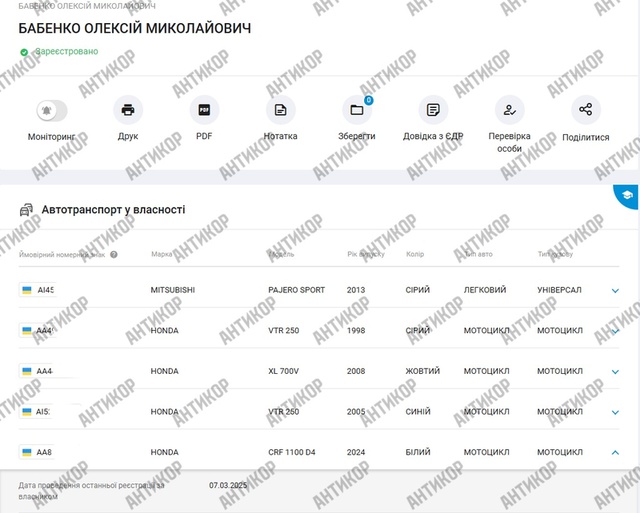Expand the HONDA VTR 250 2005 row
Screen dimensions: 640x513
[x=615, y=412]
